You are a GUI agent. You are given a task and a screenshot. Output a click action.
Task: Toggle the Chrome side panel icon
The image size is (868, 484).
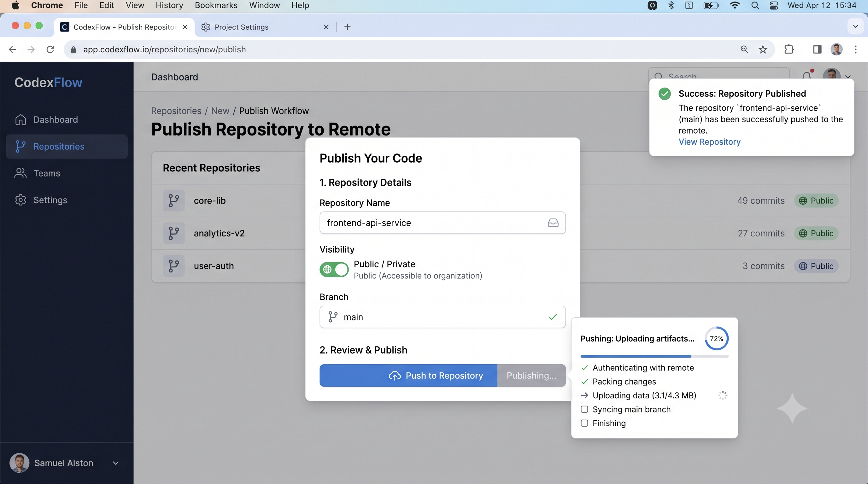point(817,49)
